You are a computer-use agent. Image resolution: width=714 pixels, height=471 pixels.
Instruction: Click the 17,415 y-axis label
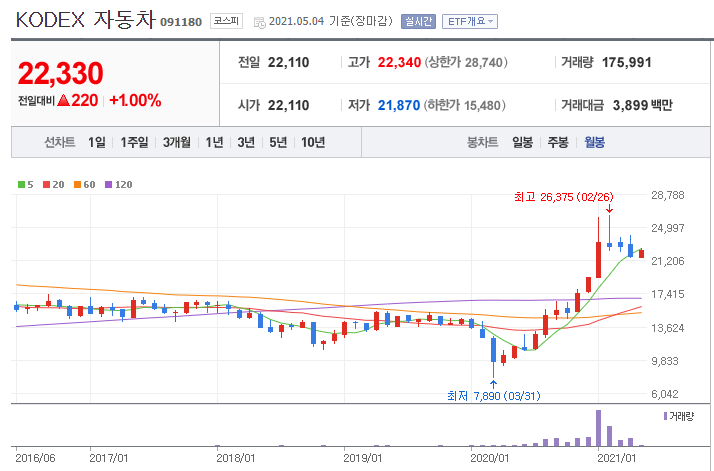[668, 294]
